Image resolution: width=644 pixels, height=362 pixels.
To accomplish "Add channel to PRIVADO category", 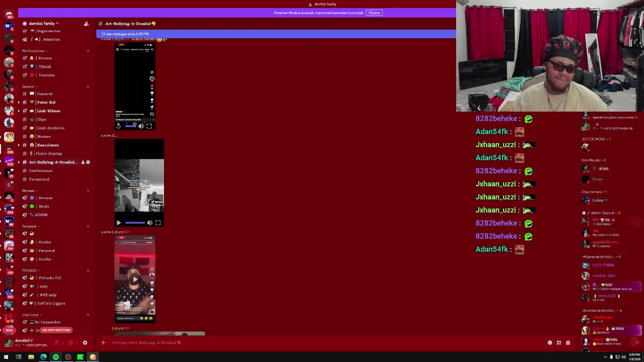I will [x=88, y=270].
